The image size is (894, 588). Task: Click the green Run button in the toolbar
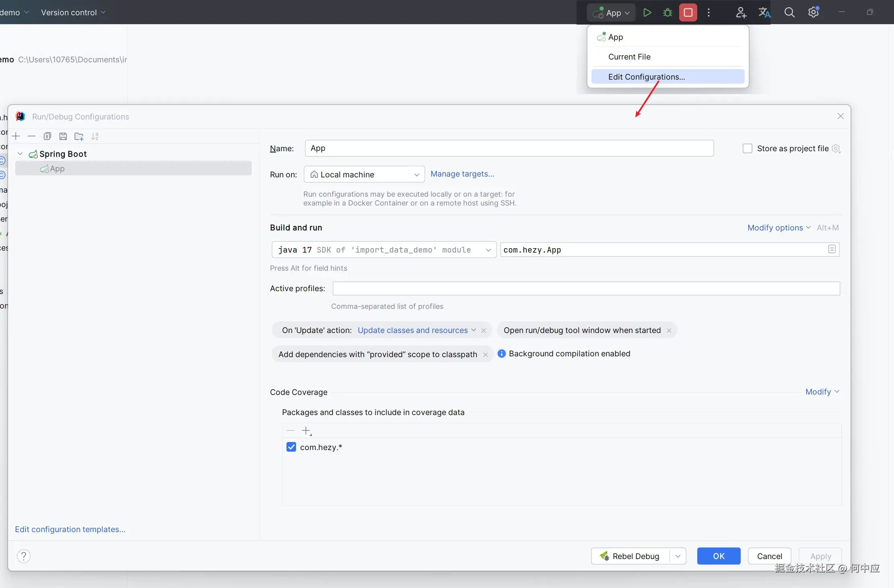point(647,12)
